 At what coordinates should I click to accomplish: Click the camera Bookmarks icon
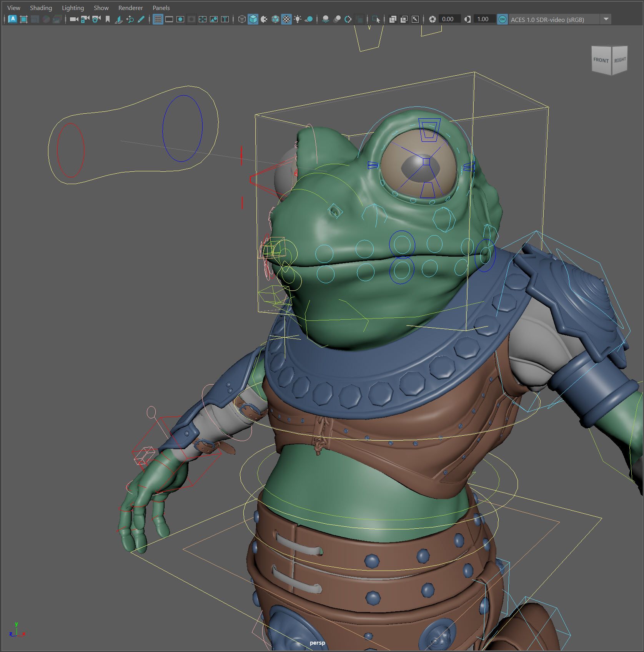pos(108,19)
